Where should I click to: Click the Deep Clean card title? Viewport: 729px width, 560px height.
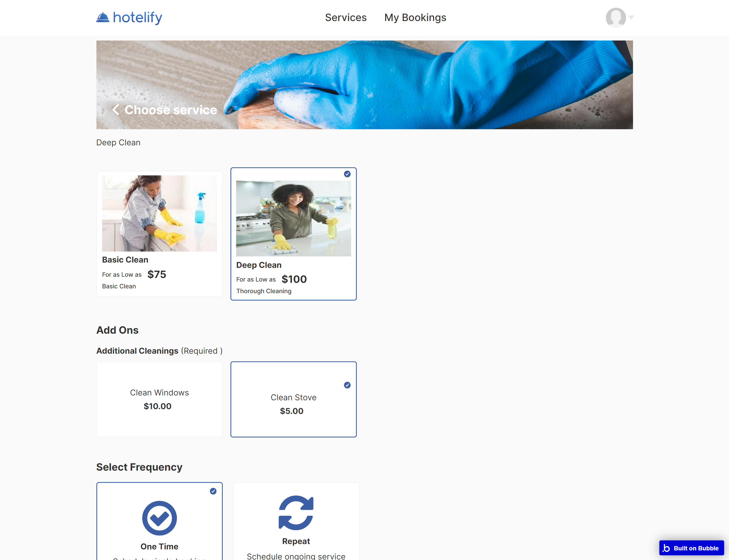tap(259, 265)
